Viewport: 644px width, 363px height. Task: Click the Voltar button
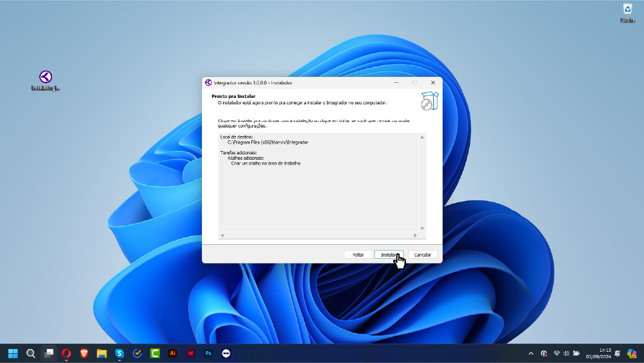pyautogui.click(x=358, y=255)
